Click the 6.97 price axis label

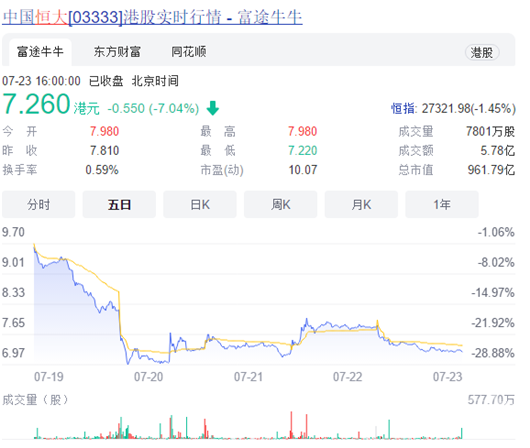(x=14, y=353)
